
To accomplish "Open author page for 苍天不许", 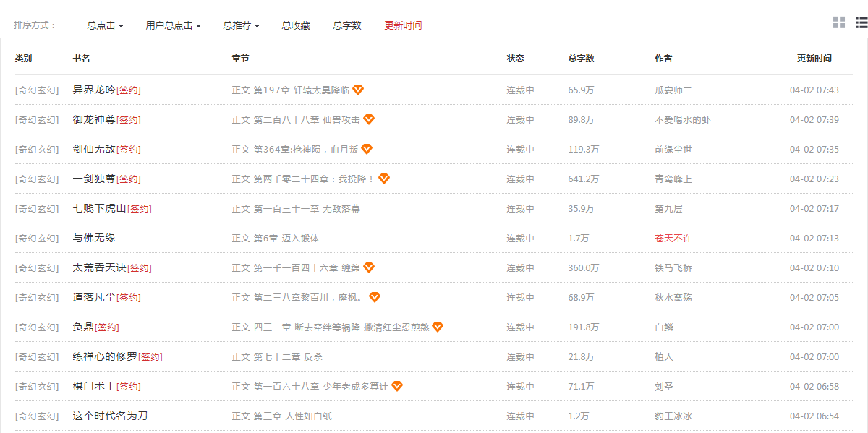I will coord(673,238).
